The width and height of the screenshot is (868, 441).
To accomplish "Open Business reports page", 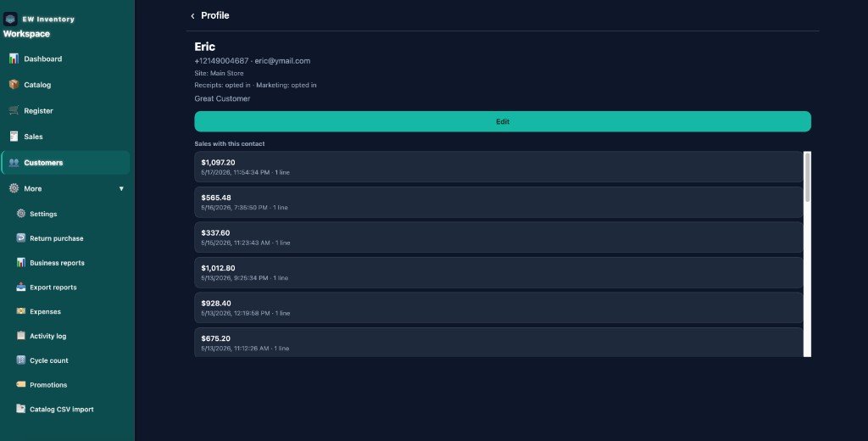I will coord(70,263).
